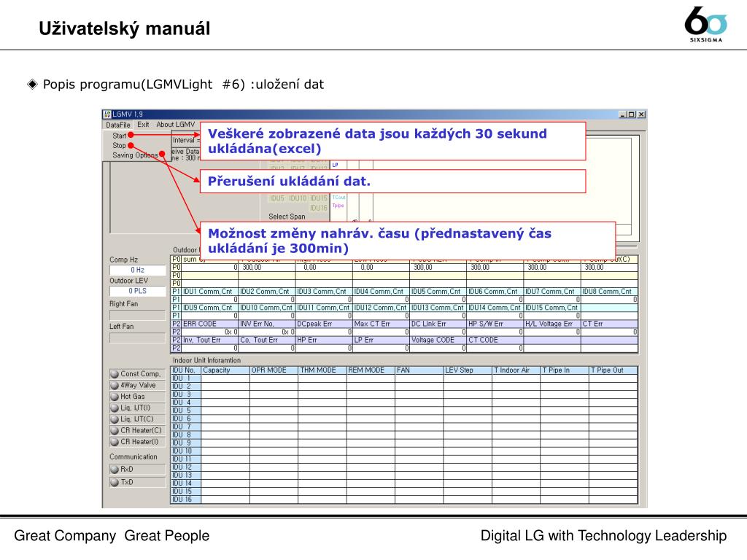Click the Select Span label
The height and width of the screenshot is (560, 747).
(287, 217)
